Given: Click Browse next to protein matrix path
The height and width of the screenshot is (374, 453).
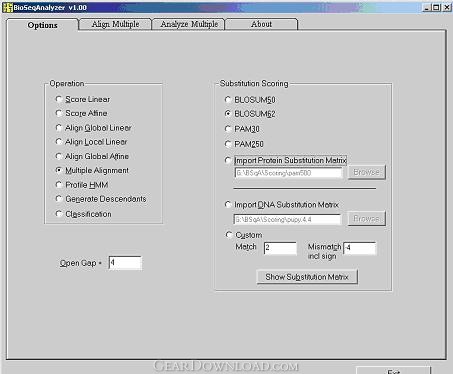Looking at the screenshot, I should tap(367, 172).
